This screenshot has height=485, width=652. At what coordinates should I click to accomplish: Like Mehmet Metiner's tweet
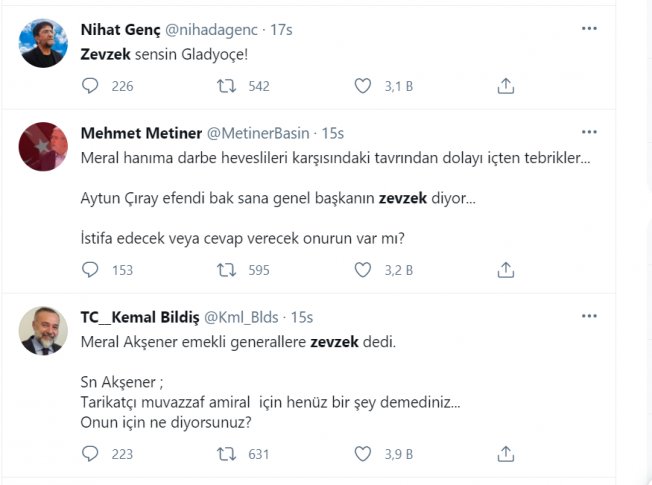pyautogui.click(x=363, y=270)
